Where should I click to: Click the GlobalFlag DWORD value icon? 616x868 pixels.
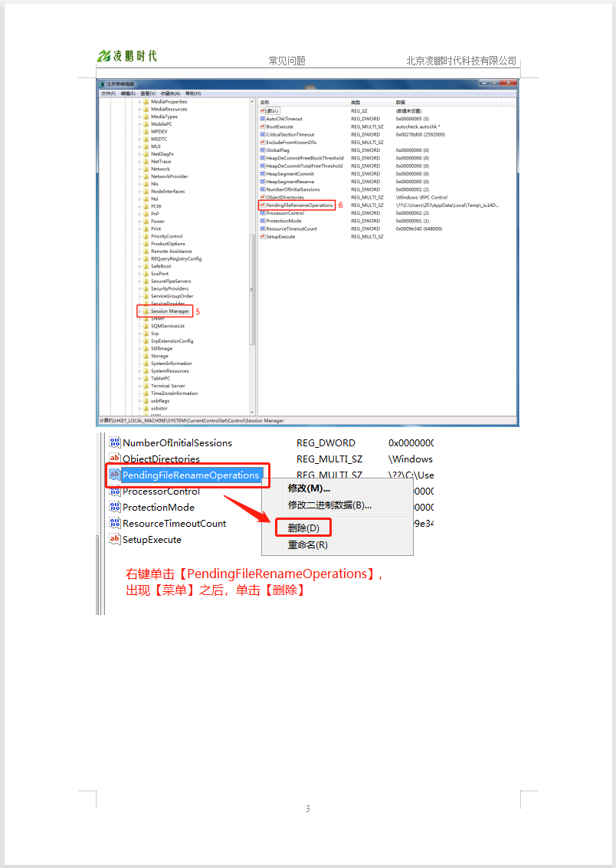click(x=263, y=150)
